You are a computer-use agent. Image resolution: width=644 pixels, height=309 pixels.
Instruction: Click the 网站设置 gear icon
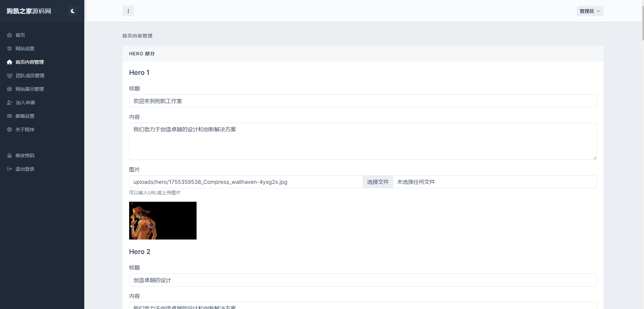[9, 49]
